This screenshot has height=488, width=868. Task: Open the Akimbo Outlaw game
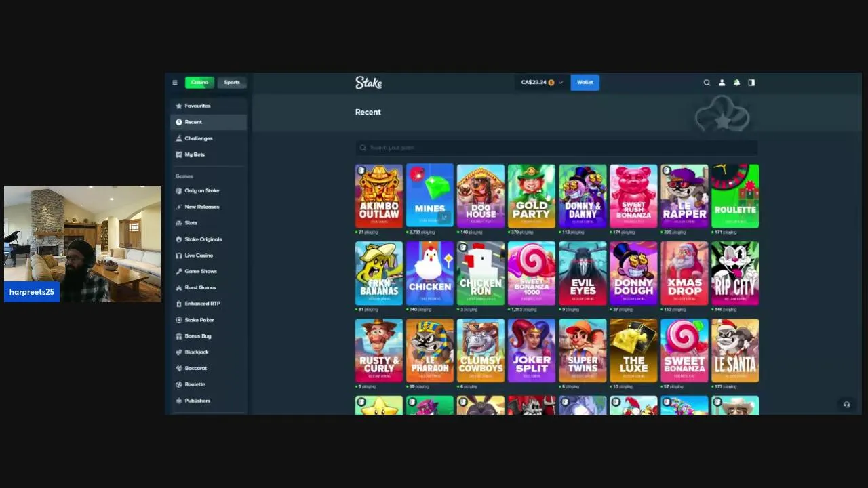pyautogui.click(x=379, y=196)
